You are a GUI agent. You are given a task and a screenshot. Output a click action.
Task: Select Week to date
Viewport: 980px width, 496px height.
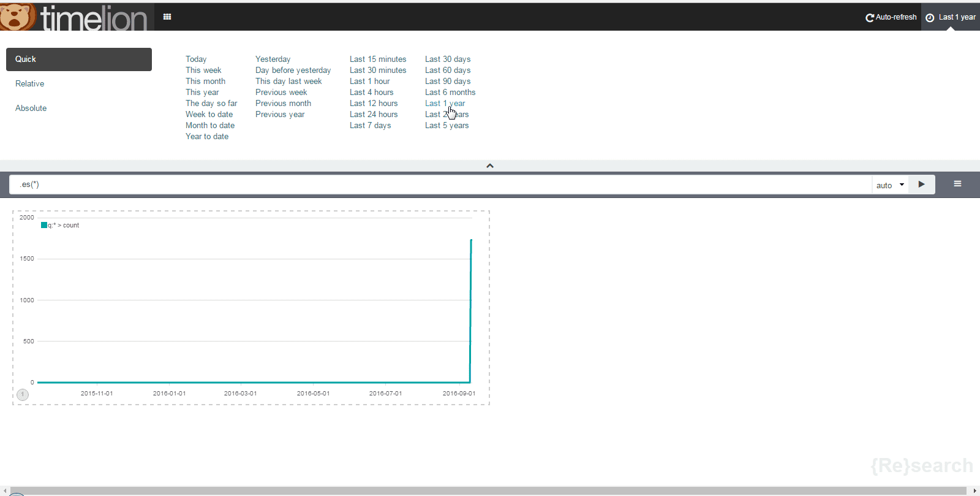(209, 115)
